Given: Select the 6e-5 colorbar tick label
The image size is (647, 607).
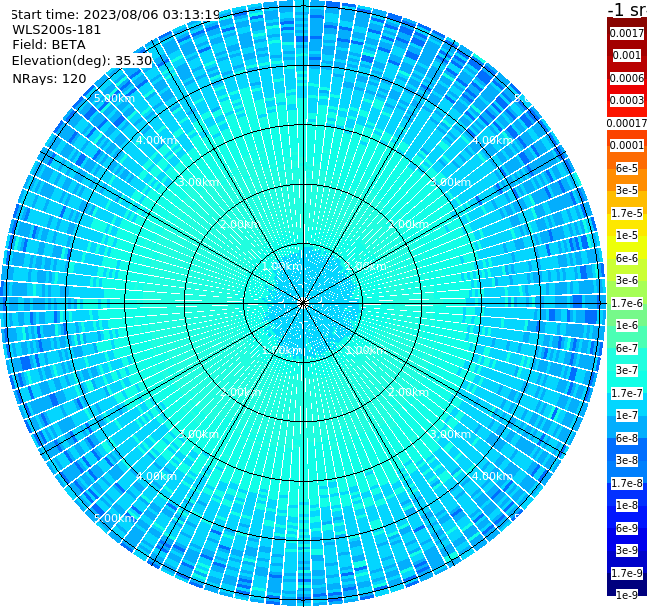Looking at the screenshot, I should coord(627,168).
